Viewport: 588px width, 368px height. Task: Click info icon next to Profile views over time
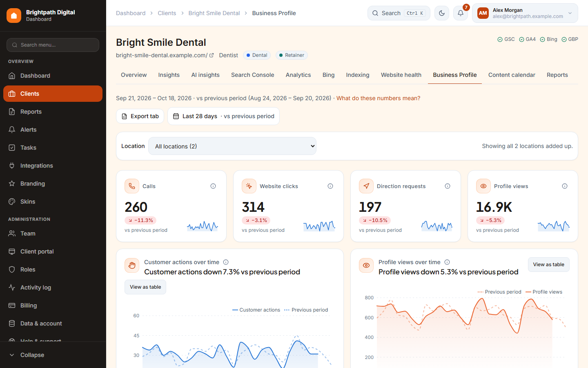[x=447, y=262]
